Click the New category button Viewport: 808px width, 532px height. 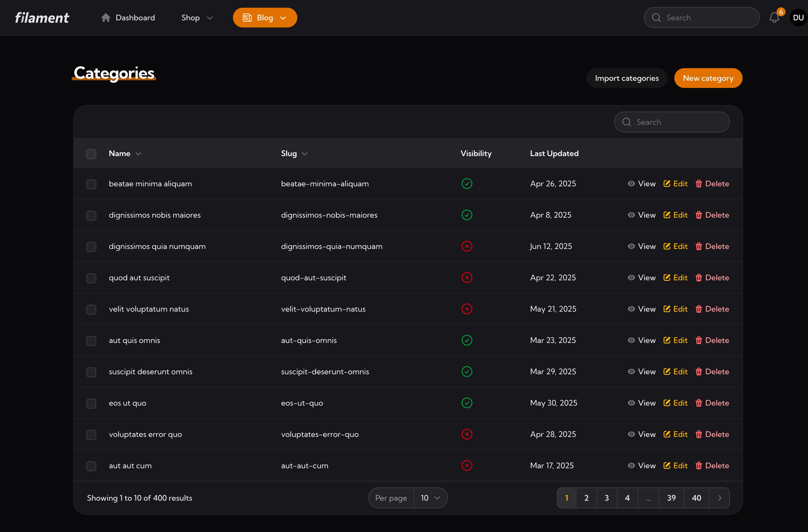(x=708, y=78)
